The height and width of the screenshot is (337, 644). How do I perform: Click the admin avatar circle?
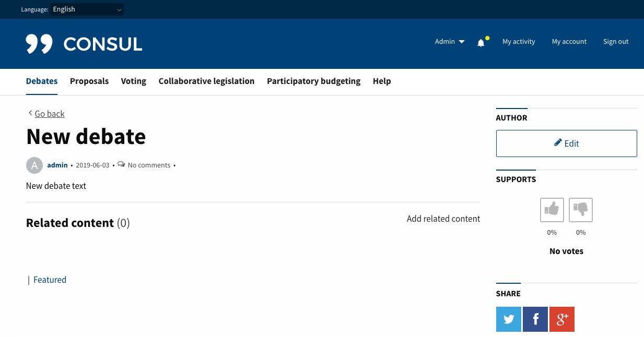tap(34, 165)
